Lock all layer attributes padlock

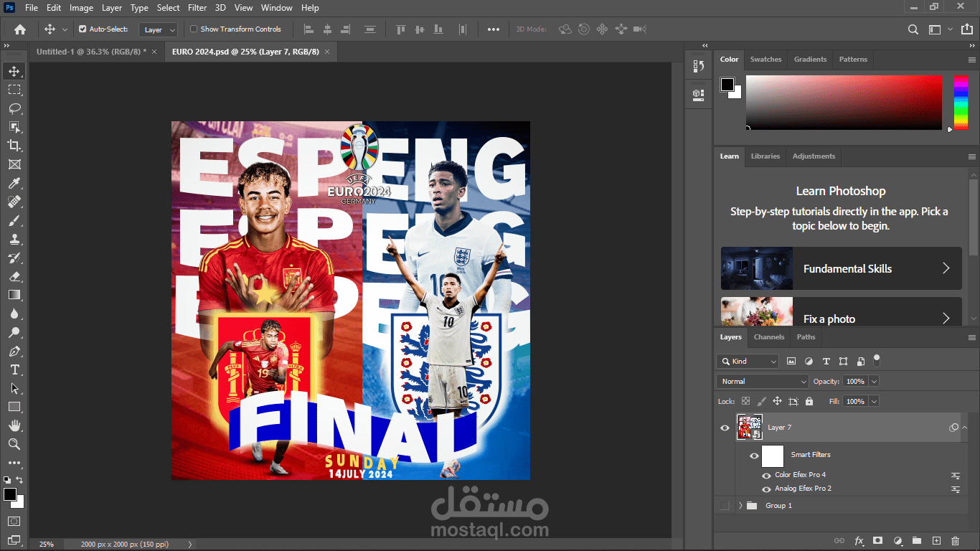pyautogui.click(x=809, y=402)
